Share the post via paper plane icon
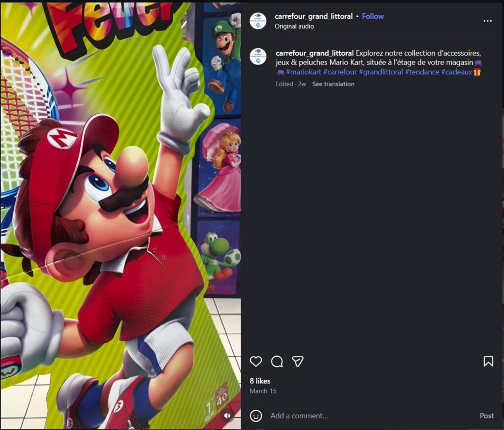 pos(298,362)
